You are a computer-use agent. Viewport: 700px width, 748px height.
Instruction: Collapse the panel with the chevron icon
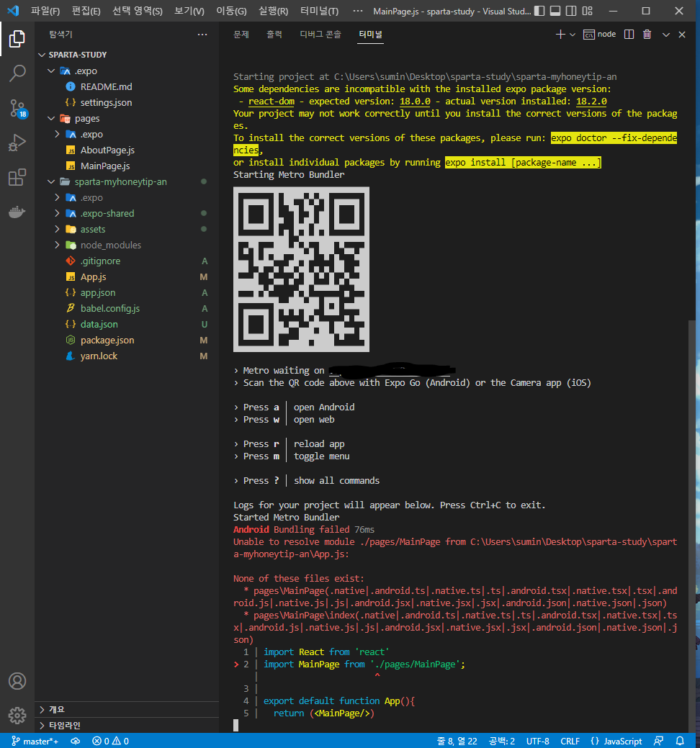(x=666, y=35)
